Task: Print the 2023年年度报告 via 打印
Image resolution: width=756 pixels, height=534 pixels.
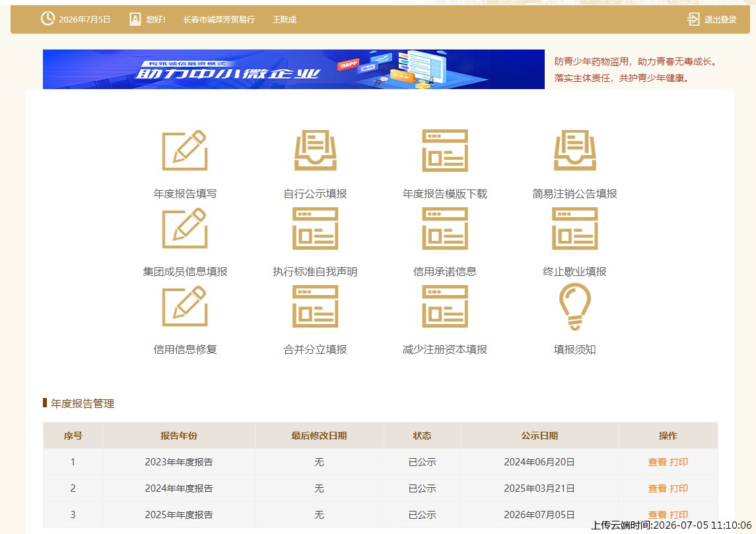Action: (x=679, y=462)
